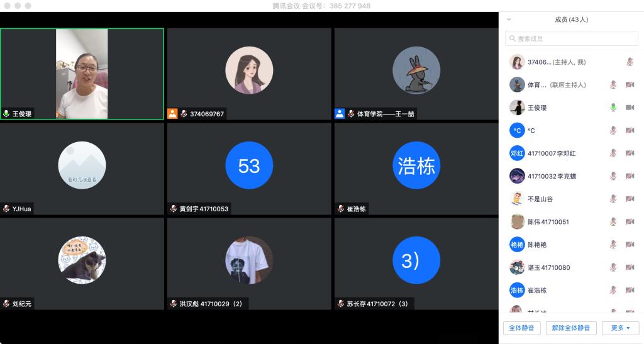Viewport: 644px width, 344px height.
Task: Click 邓红 blue avatar in member list
Action: (x=517, y=153)
